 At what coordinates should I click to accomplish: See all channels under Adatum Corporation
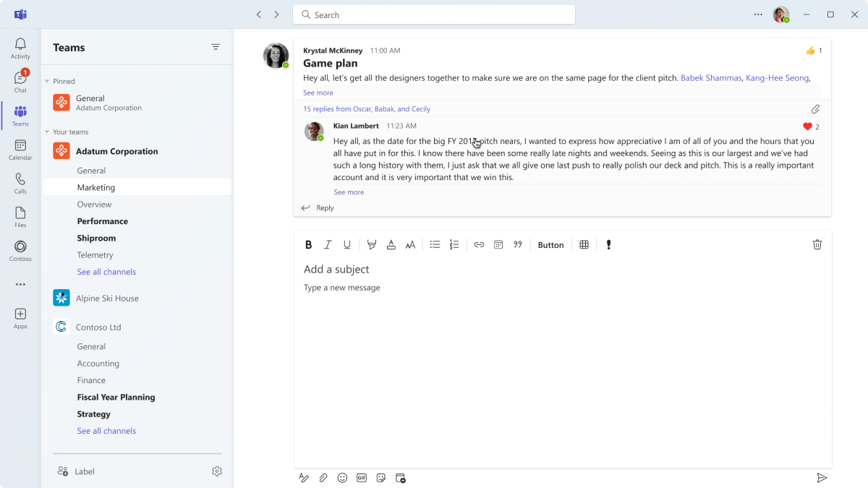point(106,272)
